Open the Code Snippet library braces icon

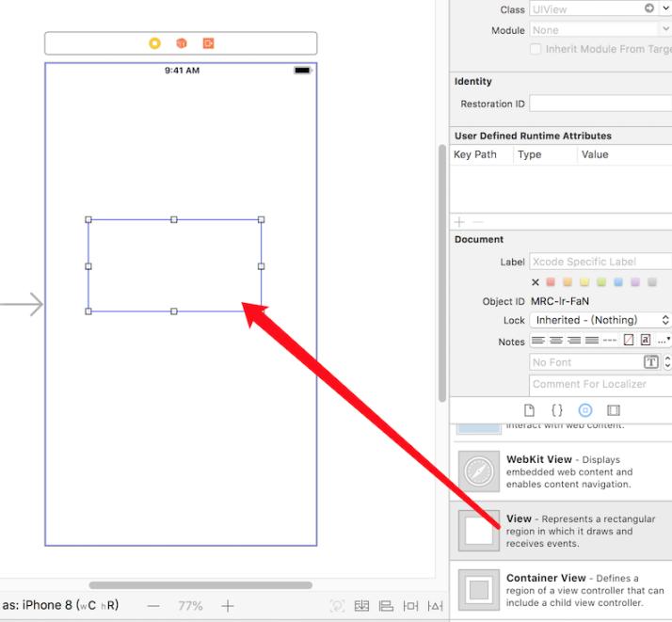pos(557,410)
